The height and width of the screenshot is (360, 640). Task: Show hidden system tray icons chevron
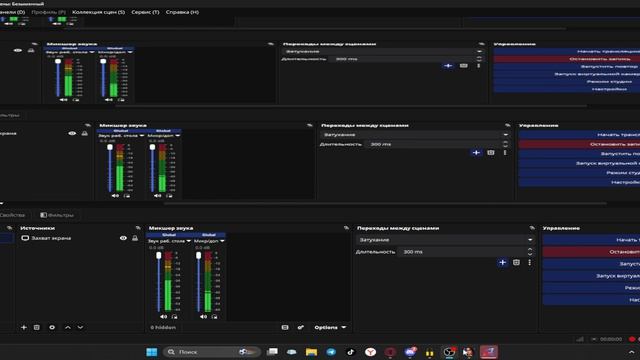(x=631, y=352)
